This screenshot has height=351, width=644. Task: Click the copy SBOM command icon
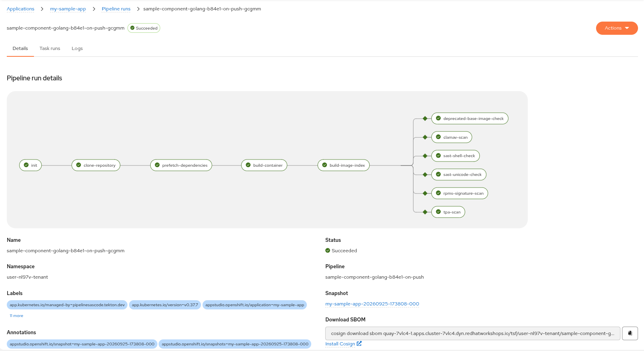(x=630, y=333)
